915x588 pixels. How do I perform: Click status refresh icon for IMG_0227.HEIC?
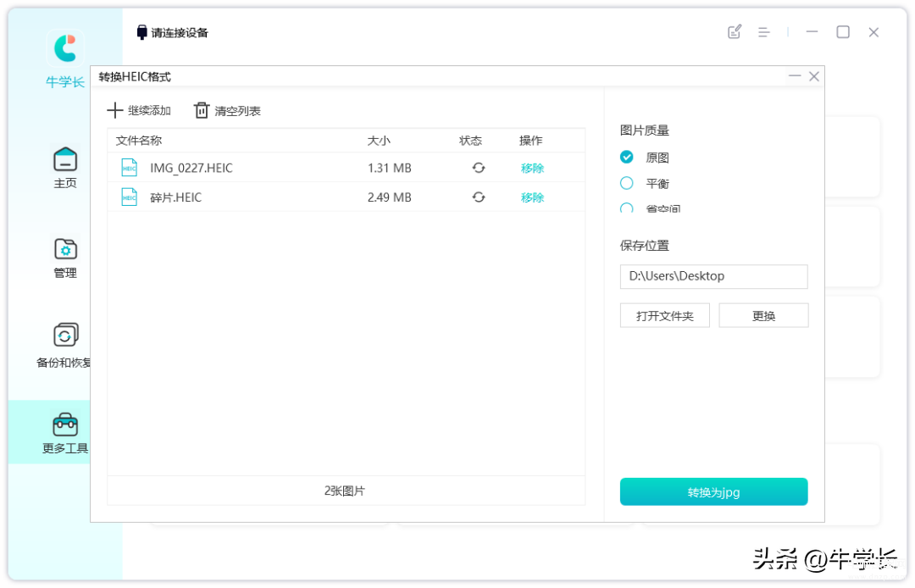[x=479, y=168]
